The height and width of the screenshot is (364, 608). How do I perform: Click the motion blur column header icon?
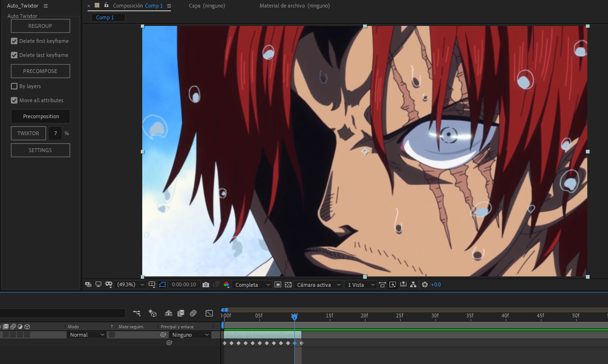coord(13,326)
